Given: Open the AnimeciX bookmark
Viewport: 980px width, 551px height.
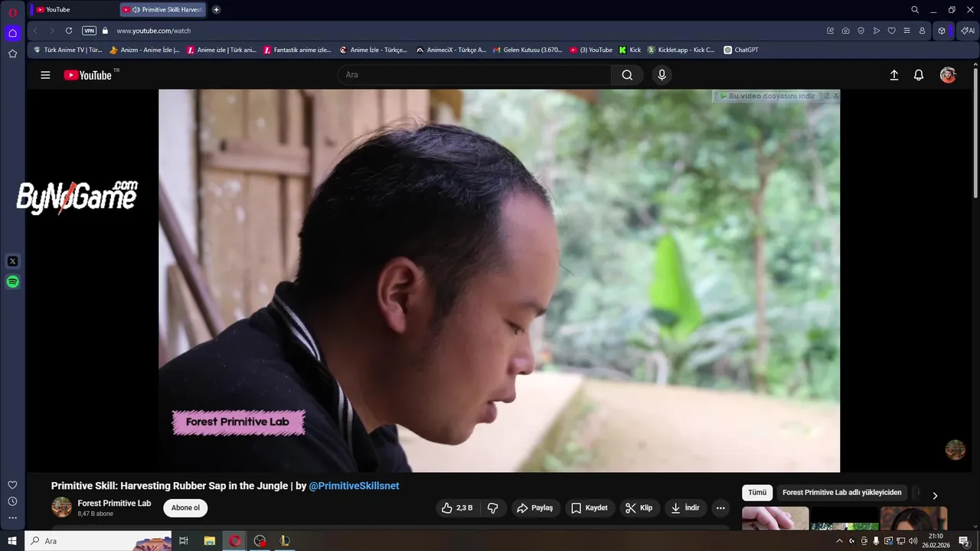Looking at the screenshot, I should click(x=450, y=50).
